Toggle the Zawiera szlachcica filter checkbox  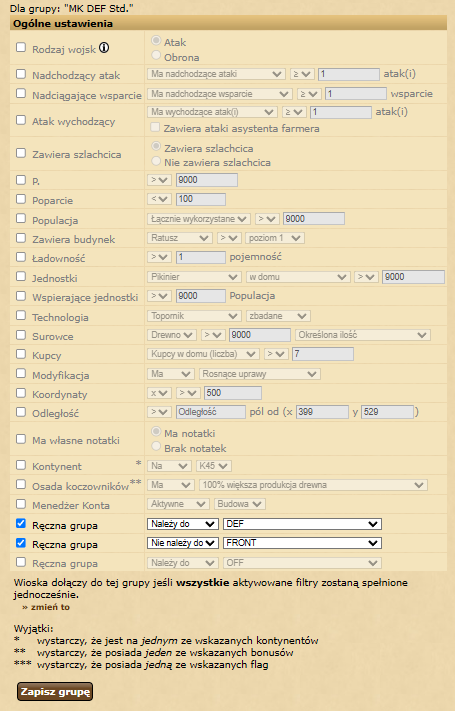21,153
